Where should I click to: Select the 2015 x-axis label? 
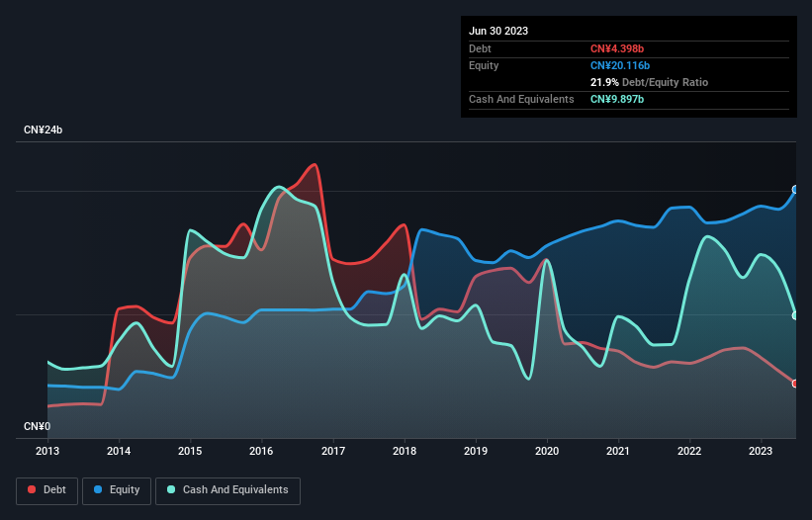[x=190, y=451]
